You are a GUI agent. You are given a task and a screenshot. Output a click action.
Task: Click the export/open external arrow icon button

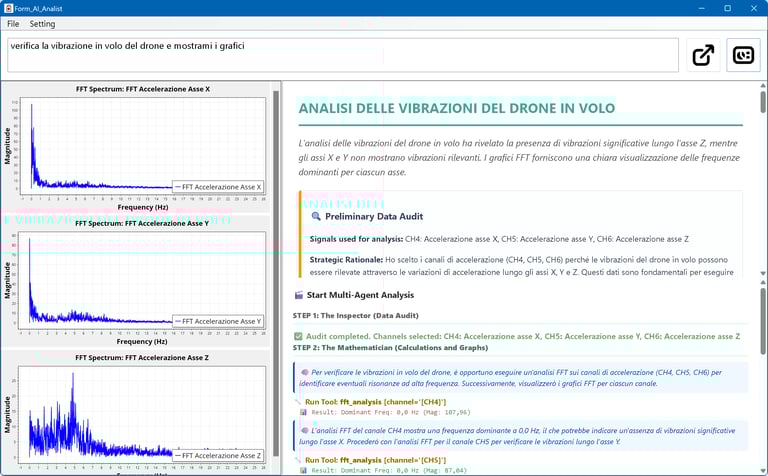click(x=703, y=55)
